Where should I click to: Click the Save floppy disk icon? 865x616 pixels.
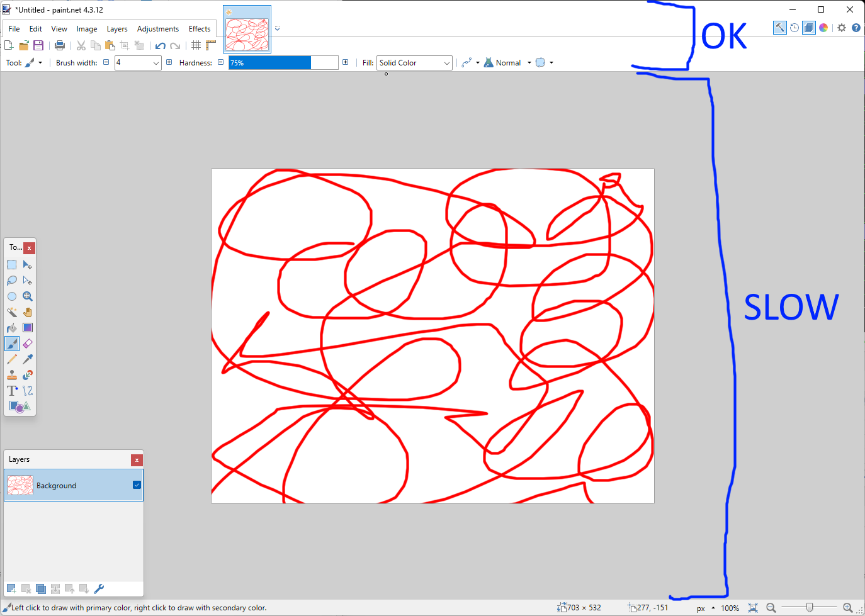[x=38, y=45]
